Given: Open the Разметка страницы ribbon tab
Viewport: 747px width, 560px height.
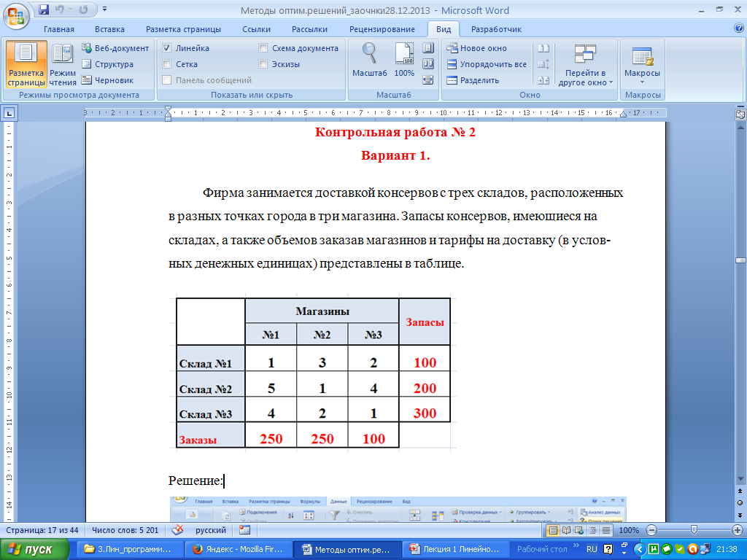Looking at the screenshot, I should [183, 29].
